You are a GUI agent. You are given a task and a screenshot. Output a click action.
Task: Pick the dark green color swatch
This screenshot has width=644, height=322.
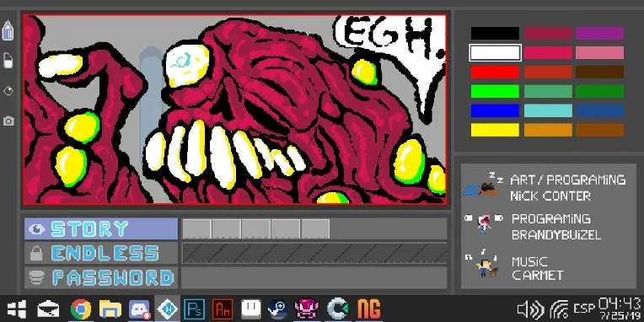pyautogui.click(x=599, y=91)
